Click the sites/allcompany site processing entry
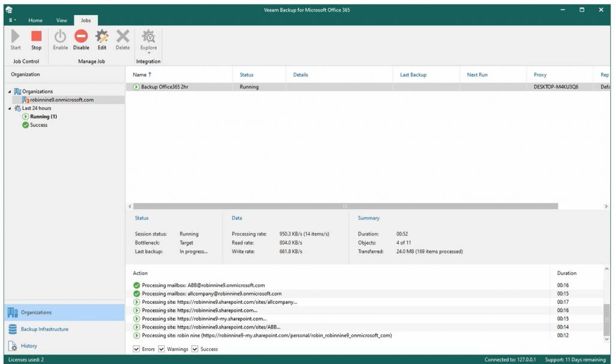This screenshot has width=615, height=364. pyautogui.click(x=219, y=302)
